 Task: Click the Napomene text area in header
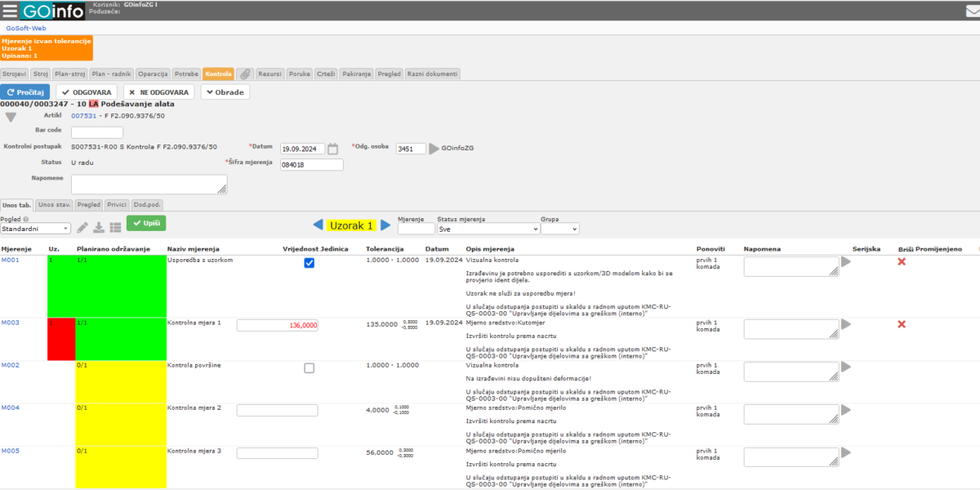[x=149, y=185]
